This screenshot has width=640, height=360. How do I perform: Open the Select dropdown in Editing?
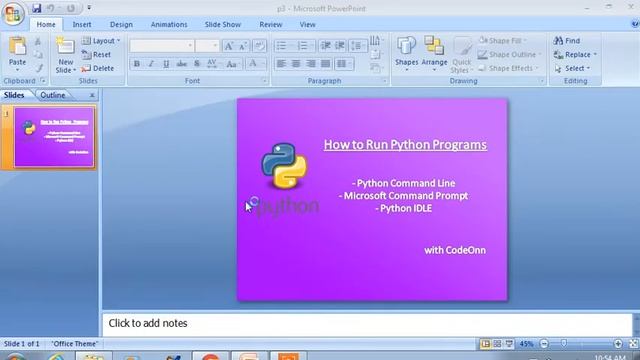tap(572, 68)
